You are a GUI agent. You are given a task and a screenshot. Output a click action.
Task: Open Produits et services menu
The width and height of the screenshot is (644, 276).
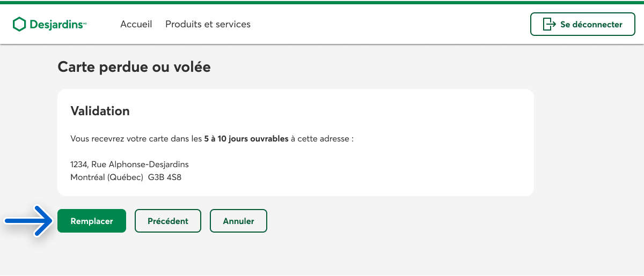pyautogui.click(x=208, y=24)
